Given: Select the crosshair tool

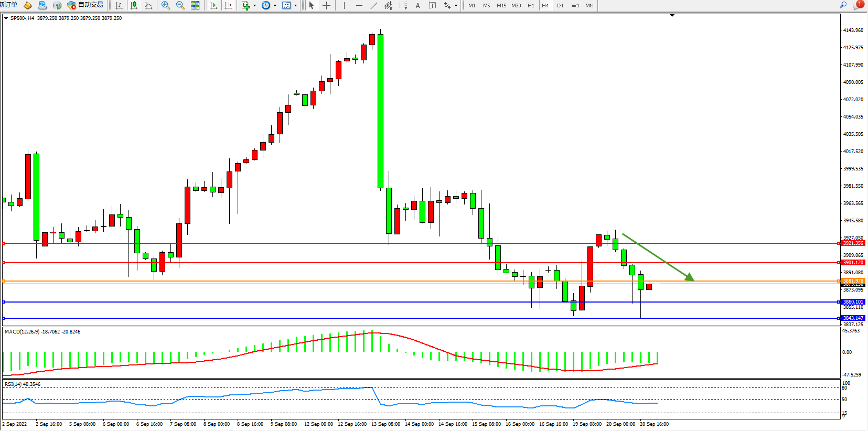Looking at the screenshot, I should pyautogui.click(x=326, y=5).
